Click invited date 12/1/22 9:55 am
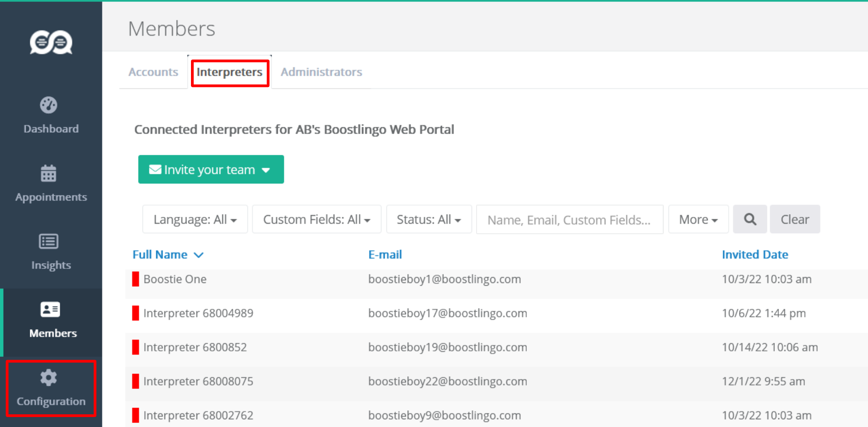868x427 pixels. click(763, 381)
